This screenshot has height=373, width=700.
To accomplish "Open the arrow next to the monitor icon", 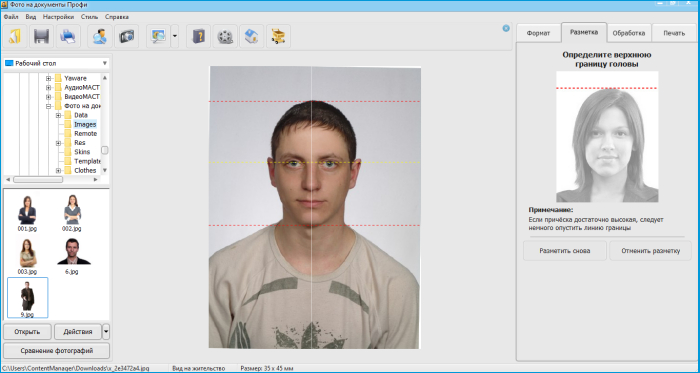I will [x=175, y=37].
